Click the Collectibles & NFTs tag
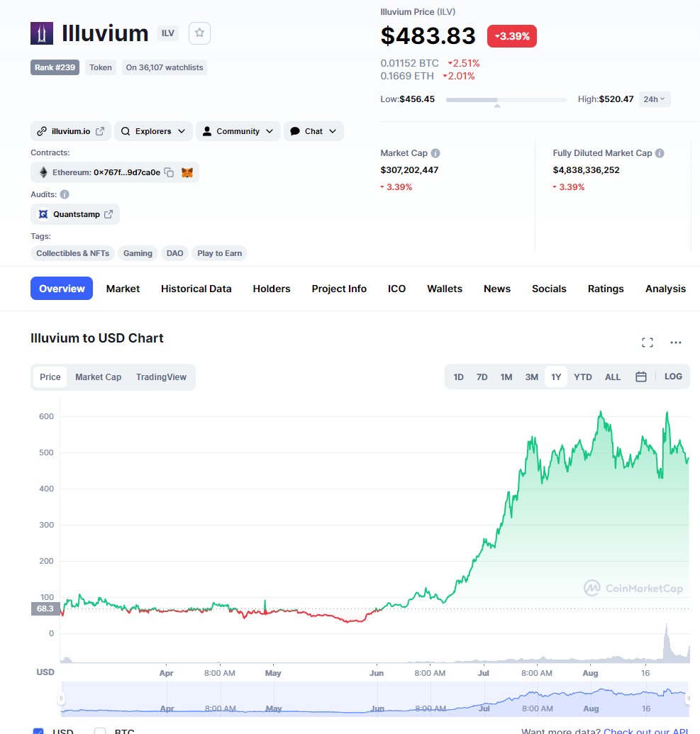This screenshot has height=734, width=700. pos(72,253)
